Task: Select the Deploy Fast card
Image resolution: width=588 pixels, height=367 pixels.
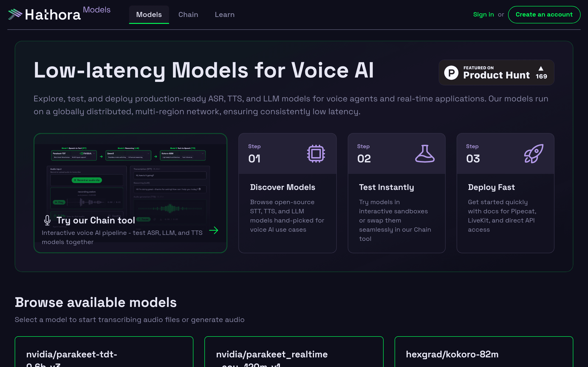Action: [505, 193]
